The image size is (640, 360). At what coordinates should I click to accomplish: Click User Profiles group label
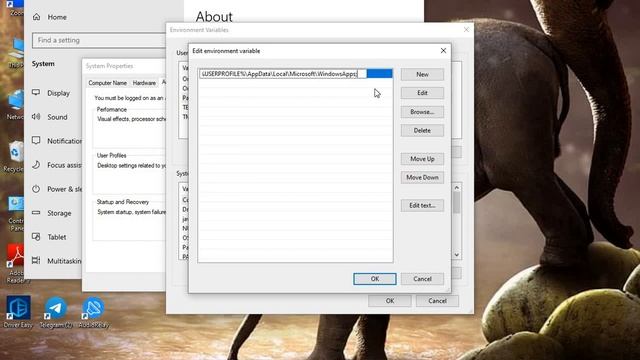(111, 156)
